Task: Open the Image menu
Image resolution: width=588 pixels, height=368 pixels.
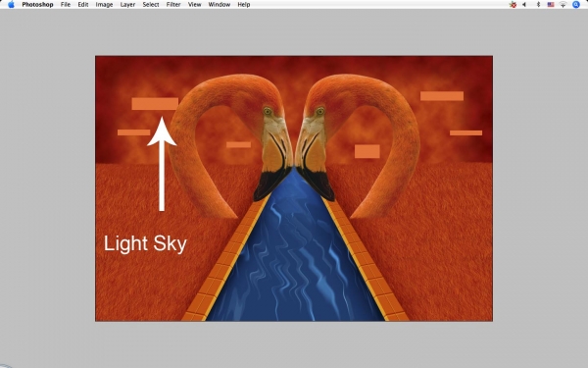Action: tap(104, 5)
